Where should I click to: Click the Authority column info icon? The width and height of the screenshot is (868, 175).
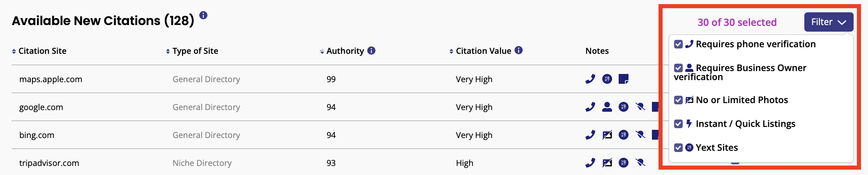point(371,51)
